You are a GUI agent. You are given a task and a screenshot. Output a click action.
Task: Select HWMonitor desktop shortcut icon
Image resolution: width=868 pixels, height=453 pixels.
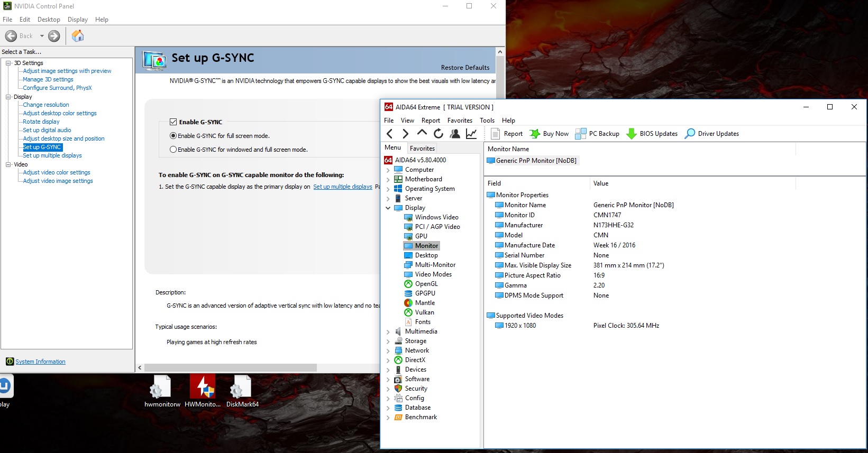(203, 391)
